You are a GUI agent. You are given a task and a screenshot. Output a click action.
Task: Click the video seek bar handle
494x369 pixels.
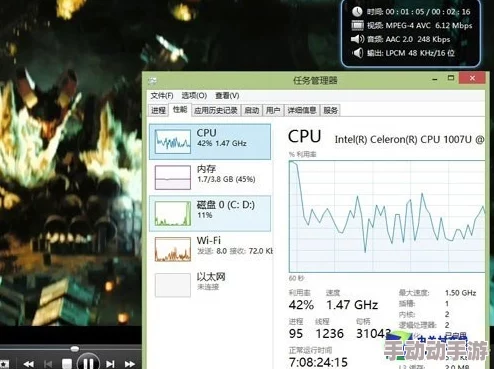pos(75,349)
